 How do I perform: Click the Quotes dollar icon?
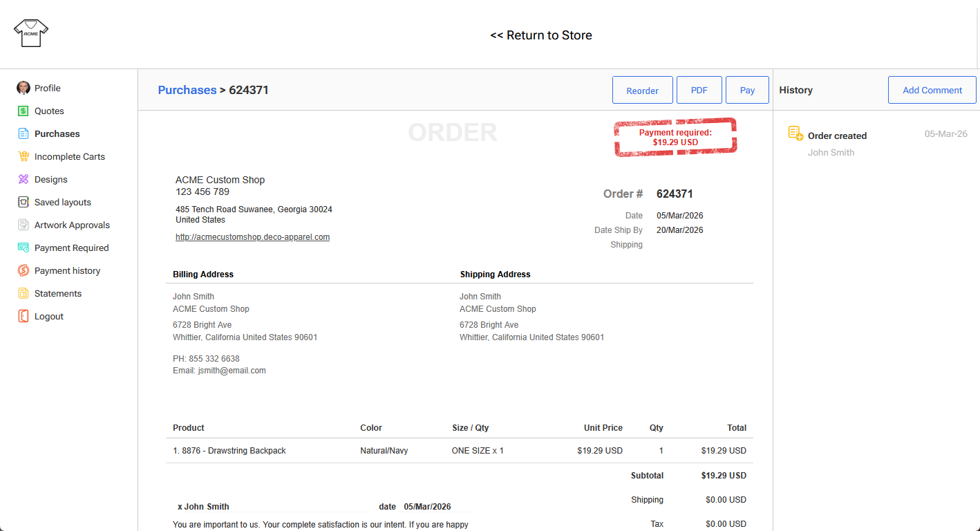point(23,111)
